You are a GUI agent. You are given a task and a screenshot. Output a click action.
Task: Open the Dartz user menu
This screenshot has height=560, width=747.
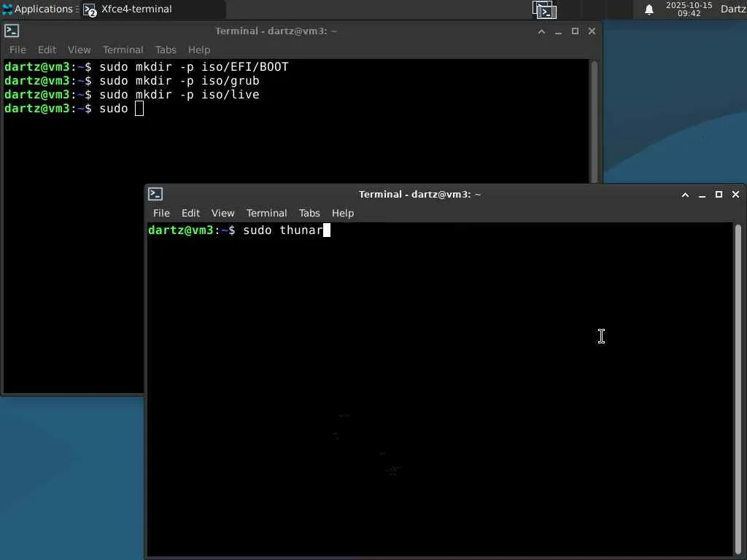tap(732, 9)
